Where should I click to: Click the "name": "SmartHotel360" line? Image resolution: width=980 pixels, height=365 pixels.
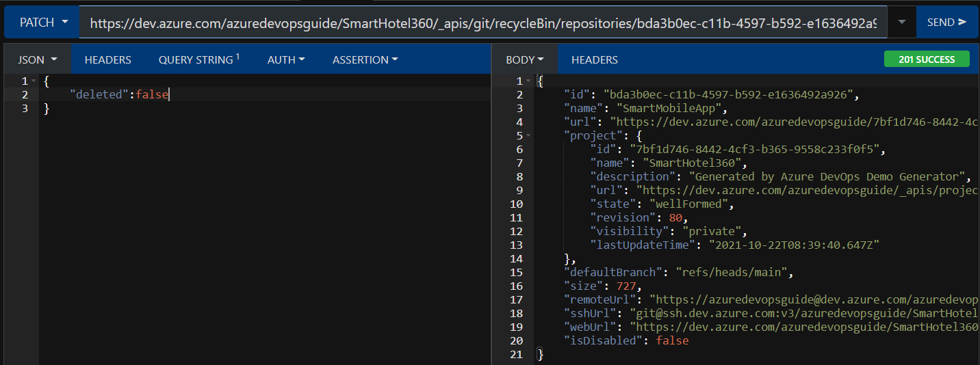point(669,163)
